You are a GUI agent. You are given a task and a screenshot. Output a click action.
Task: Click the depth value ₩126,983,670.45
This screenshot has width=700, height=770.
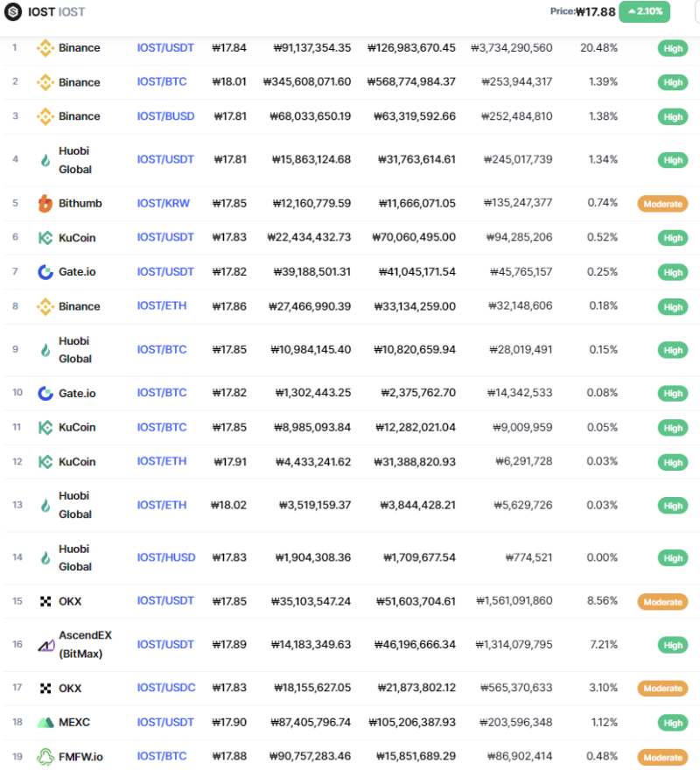(411, 47)
